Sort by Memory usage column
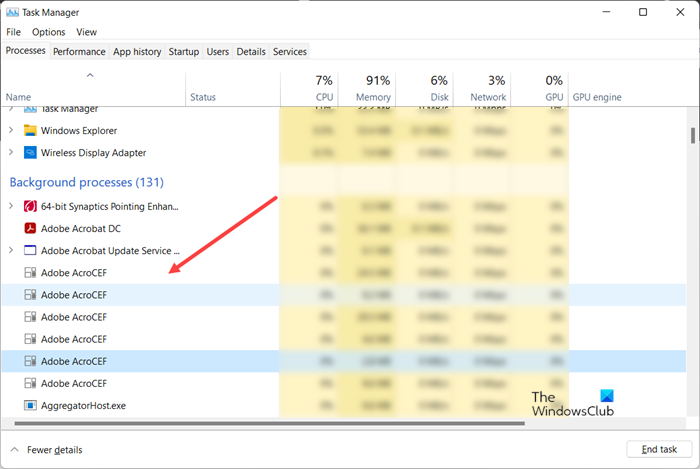 pos(367,89)
